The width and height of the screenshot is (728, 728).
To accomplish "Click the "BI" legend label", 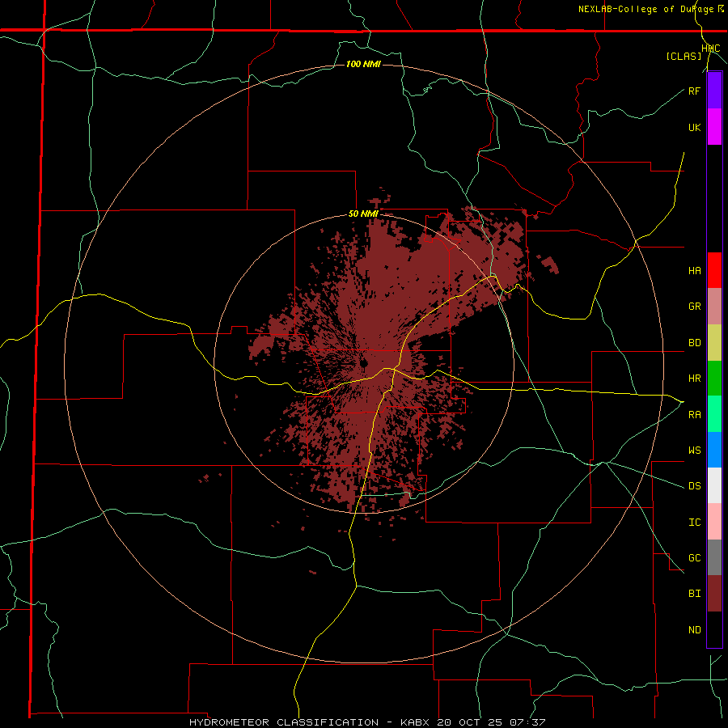I will (x=694, y=594).
